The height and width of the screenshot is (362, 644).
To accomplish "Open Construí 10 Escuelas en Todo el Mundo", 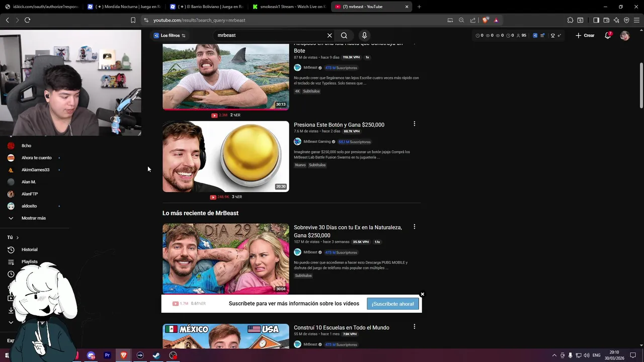I will (342, 328).
